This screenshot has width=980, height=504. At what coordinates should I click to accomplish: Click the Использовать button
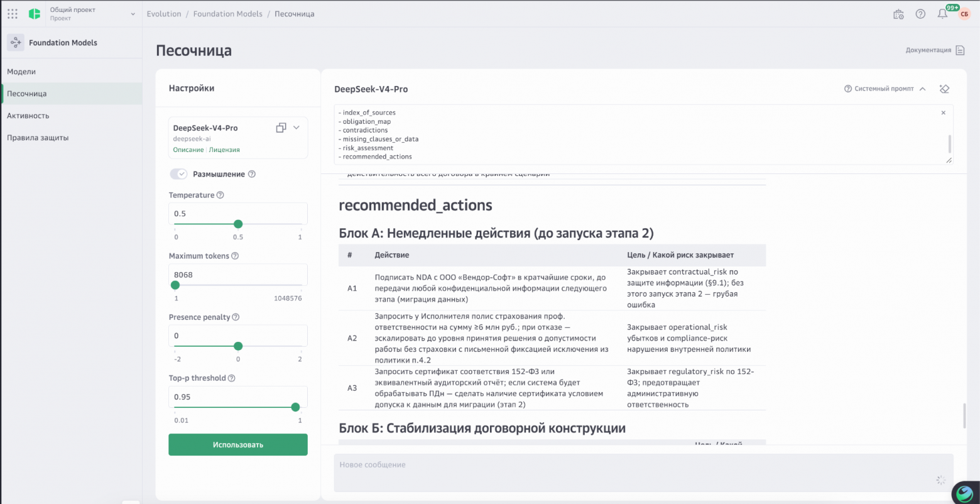(238, 444)
